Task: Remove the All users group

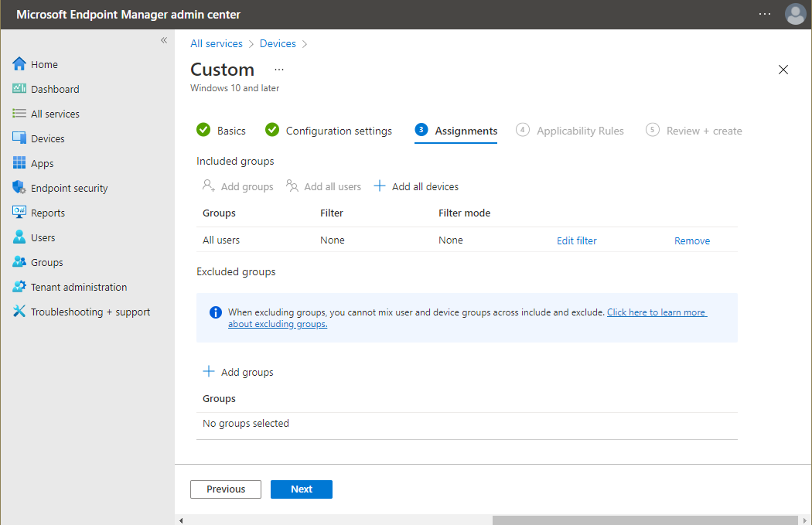Action: pyautogui.click(x=692, y=240)
